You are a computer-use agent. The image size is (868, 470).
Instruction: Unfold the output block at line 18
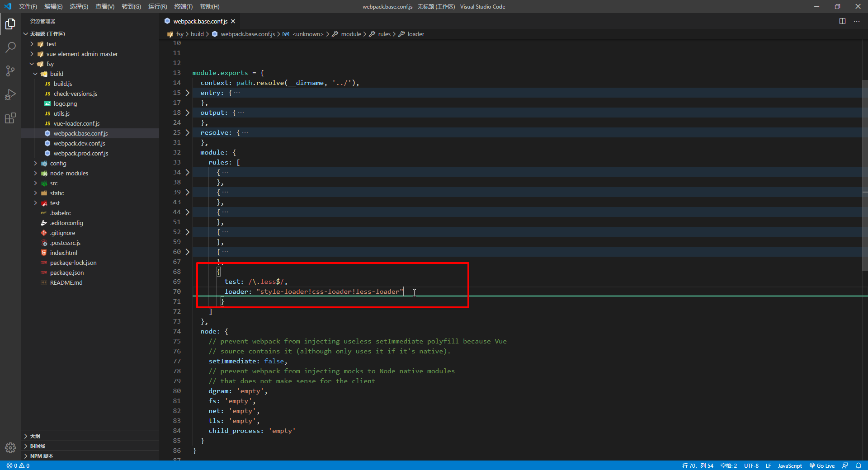point(188,113)
